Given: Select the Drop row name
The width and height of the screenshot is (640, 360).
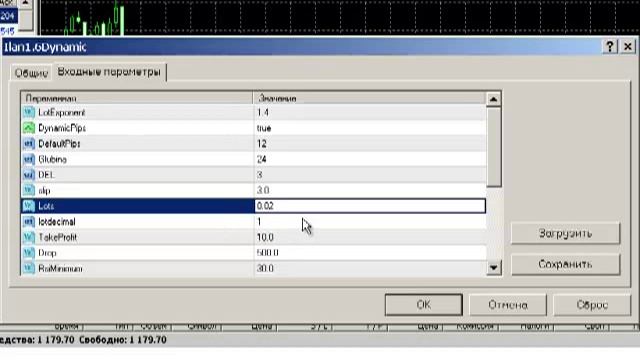Looking at the screenshot, I should coord(47,253).
